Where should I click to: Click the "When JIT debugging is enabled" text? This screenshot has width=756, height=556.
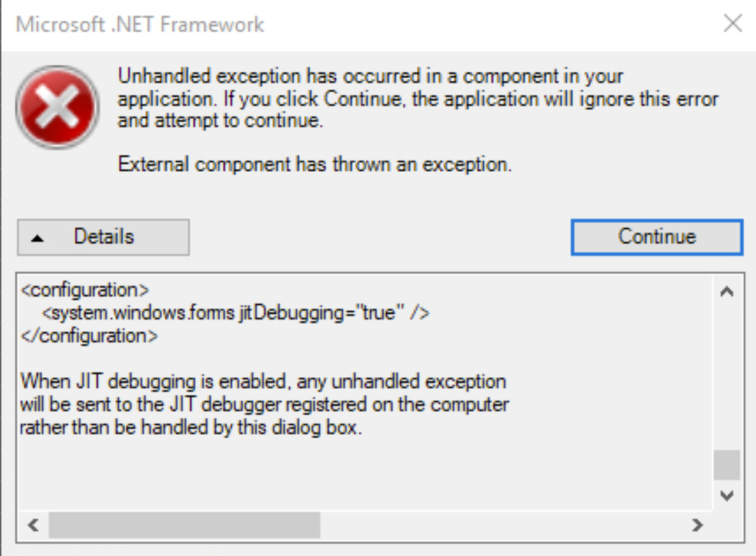click(x=263, y=382)
